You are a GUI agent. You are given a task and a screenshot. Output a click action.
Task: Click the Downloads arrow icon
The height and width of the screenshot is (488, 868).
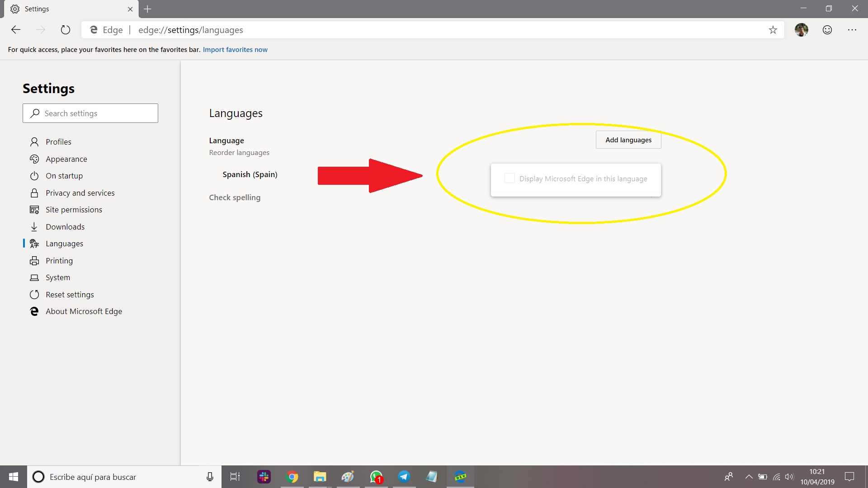[x=34, y=227]
